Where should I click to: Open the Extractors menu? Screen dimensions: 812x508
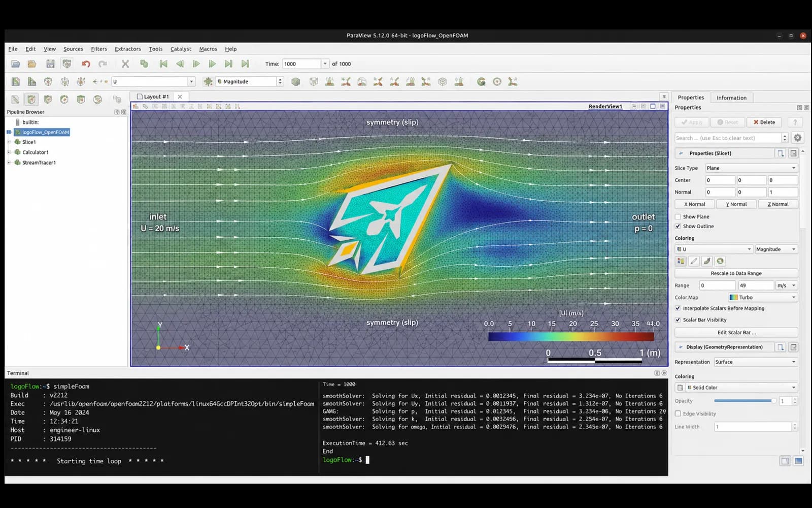tap(128, 49)
